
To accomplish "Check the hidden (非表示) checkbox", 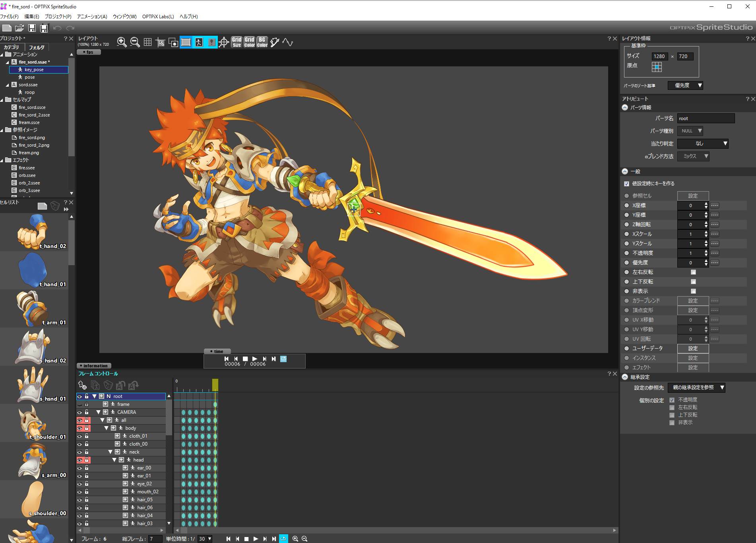I will (x=693, y=291).
